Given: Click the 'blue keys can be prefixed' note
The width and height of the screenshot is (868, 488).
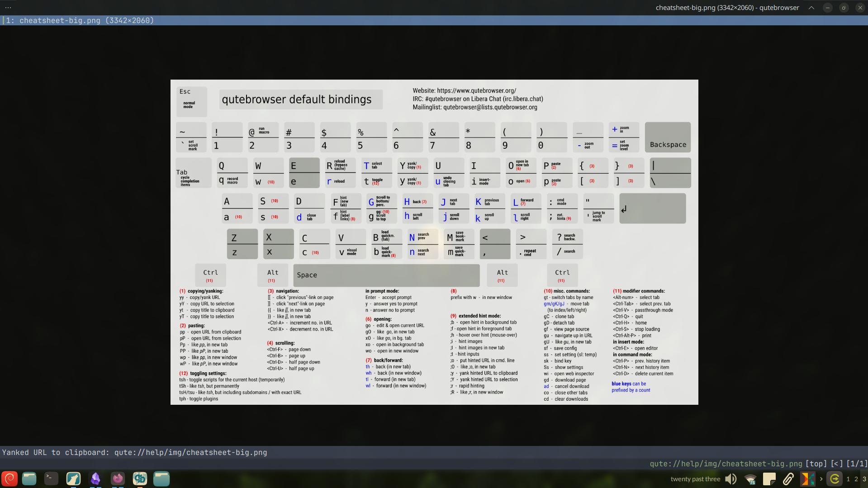Looking at the screenshot, I should [x=631, y=387].
